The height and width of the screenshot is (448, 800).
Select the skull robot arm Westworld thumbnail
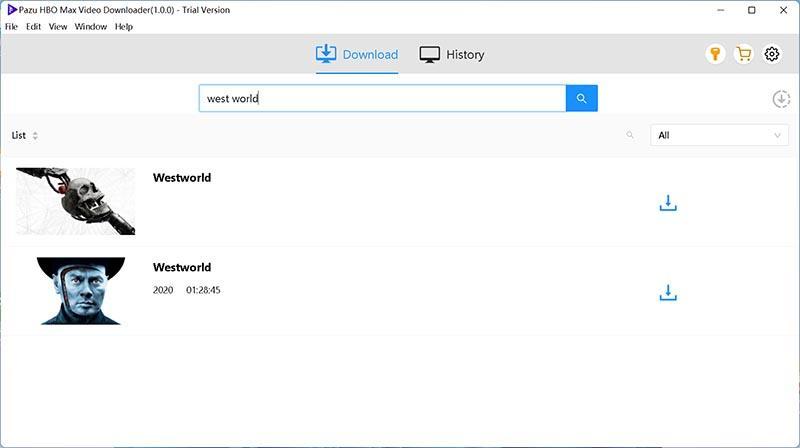(76, 201)
